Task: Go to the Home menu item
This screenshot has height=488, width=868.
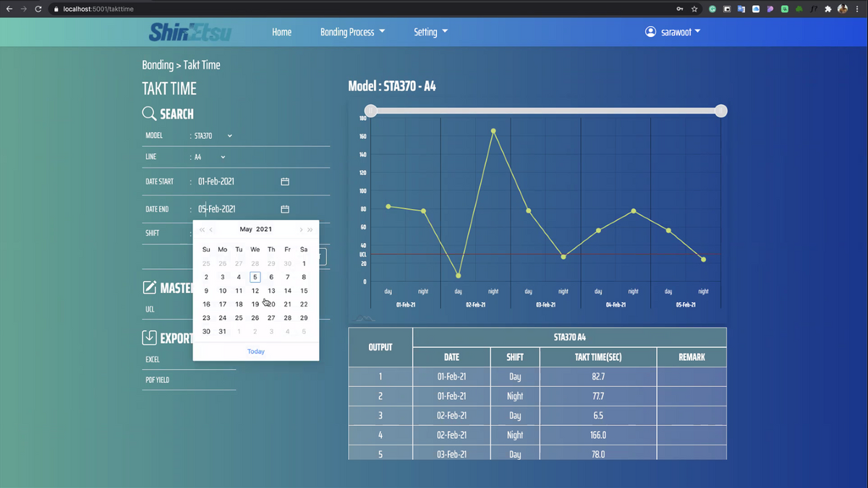Action: [281, 32]
